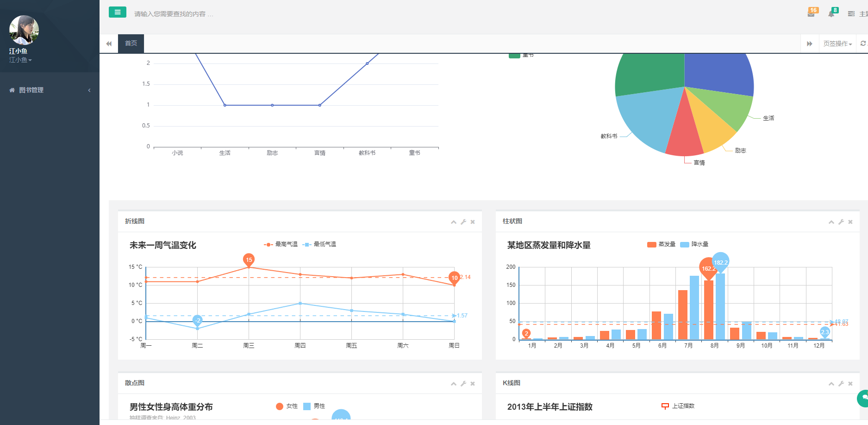Screen dimensions: 868x425
Task: Toggle the 最低气温 legend series
Action: [x=319, y=244]
